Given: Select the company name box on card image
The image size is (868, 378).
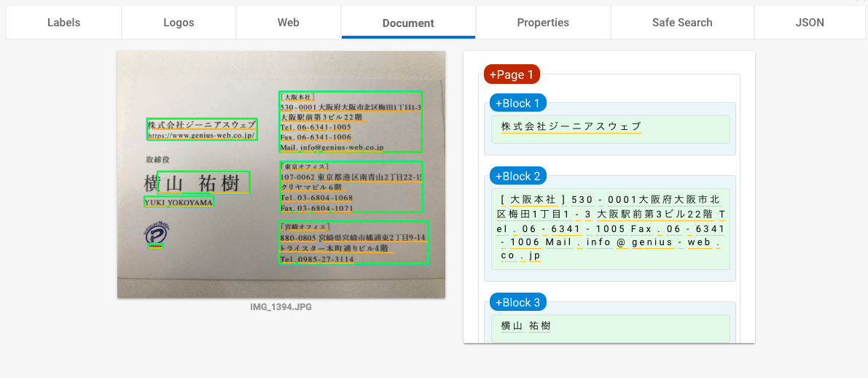Looking at the screenshot, I should point(202,129).
